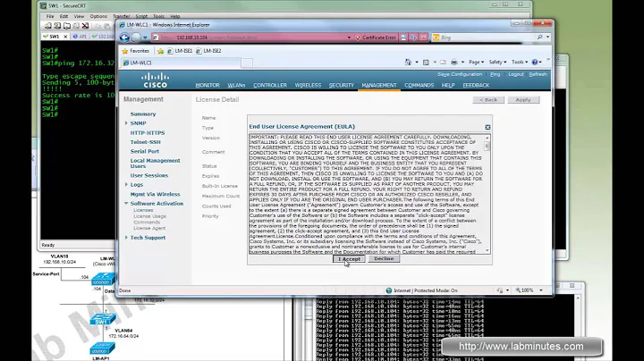
Task: Open a new blank IE tab
Action: click(x=247, y=63)
